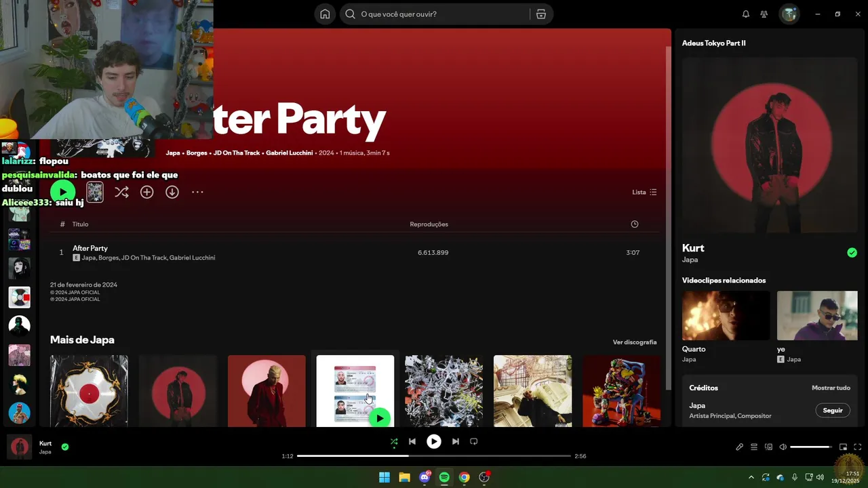
Task: Open Kurt title in now playing bar
Action: (x=45, y=443)
